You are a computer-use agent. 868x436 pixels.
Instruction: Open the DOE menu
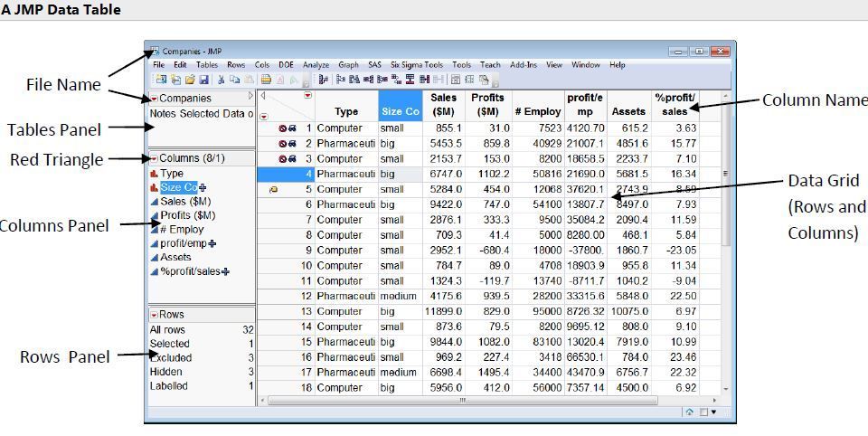click(287, 65)
